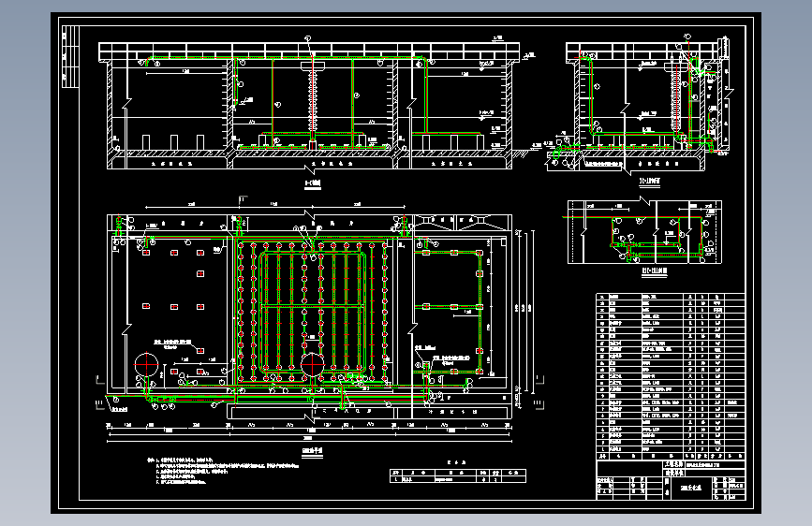The width and height of the screenshot is (812, 526).
Task: Click the left red-crosshair circle in plan view
Action: [x=146, y=364]
